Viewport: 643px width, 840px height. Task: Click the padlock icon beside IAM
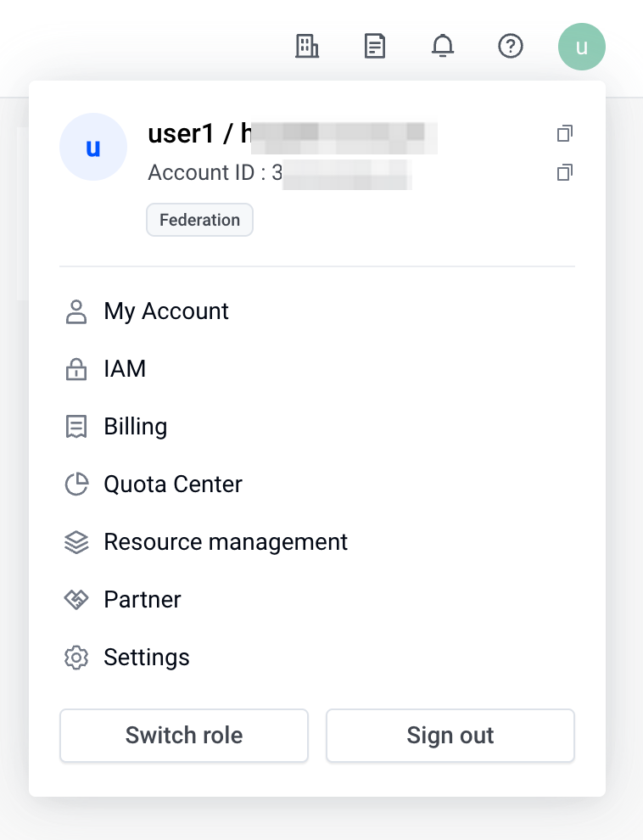(x=76, y=369)
